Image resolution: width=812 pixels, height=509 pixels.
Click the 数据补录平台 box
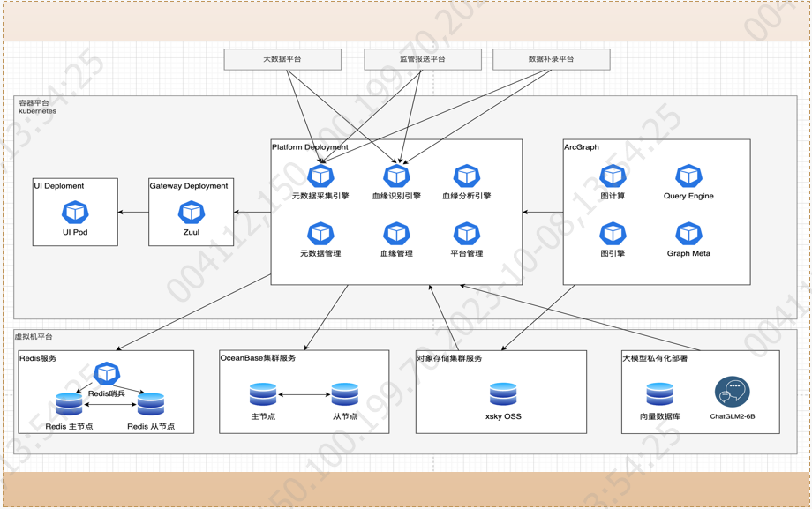[551, 59]
